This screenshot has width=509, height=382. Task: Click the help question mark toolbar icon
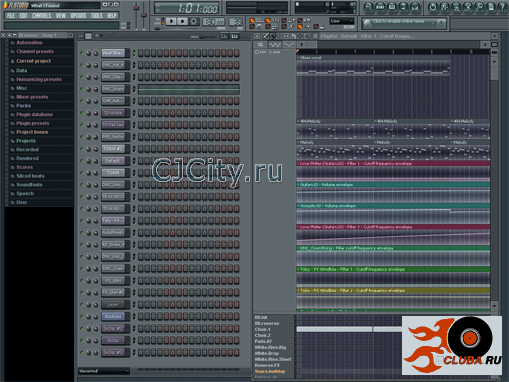click(502, 7)
